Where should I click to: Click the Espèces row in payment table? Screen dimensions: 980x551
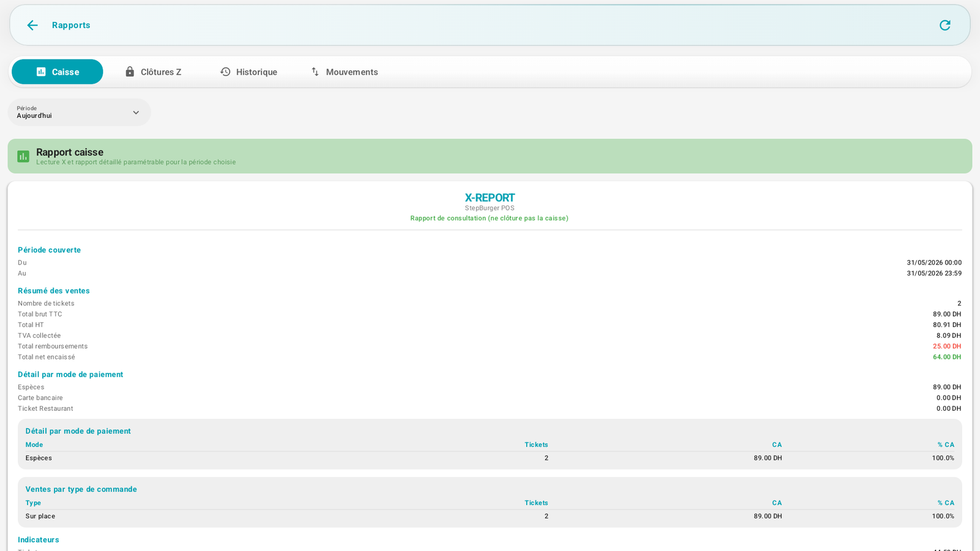490,458
